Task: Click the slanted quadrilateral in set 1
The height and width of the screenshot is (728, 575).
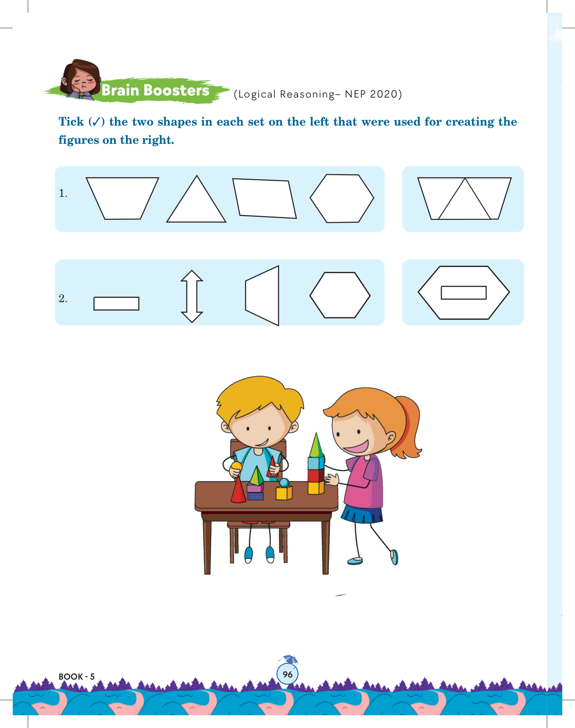Action: pyautogui.click(x=264, y=199)
